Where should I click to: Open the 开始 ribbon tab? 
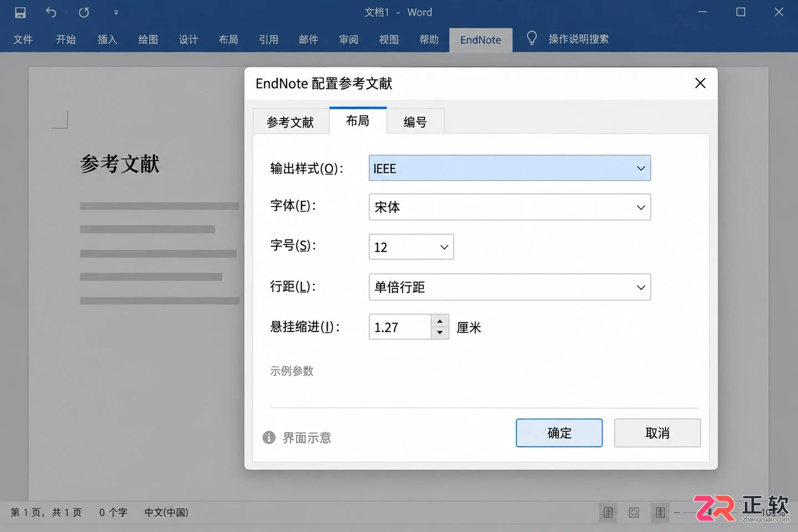pyautogui.click(x=66, y=39)
